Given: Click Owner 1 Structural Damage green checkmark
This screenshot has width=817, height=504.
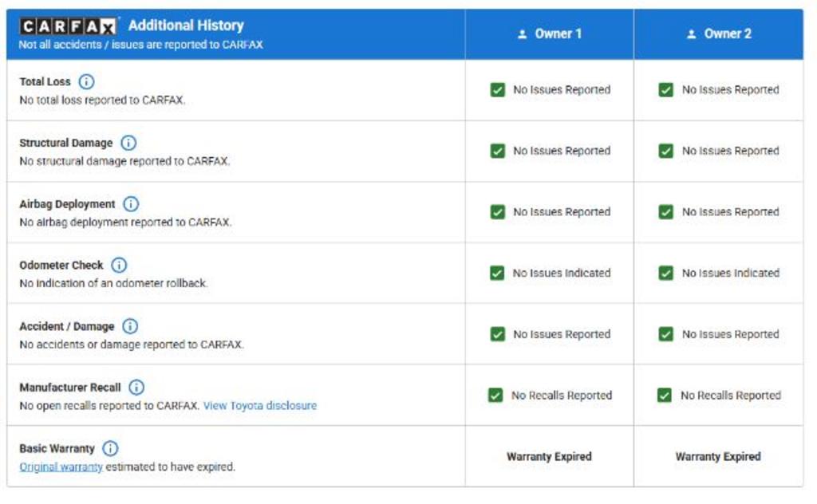Looking at the screenshot, I should click(498, 151).
